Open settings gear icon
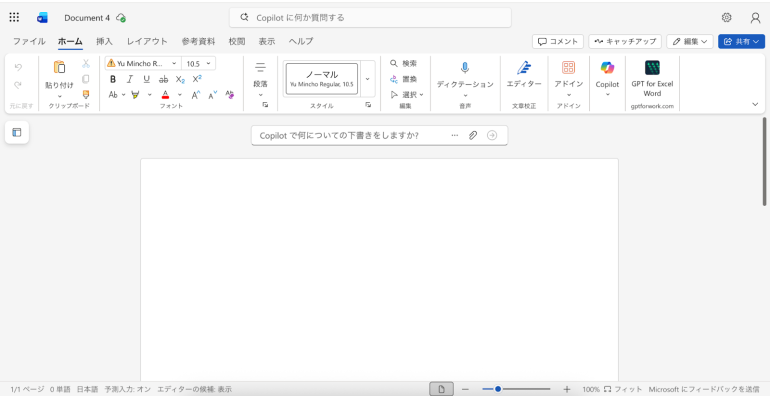Screen dimensions: 770x396 (726, 18)
